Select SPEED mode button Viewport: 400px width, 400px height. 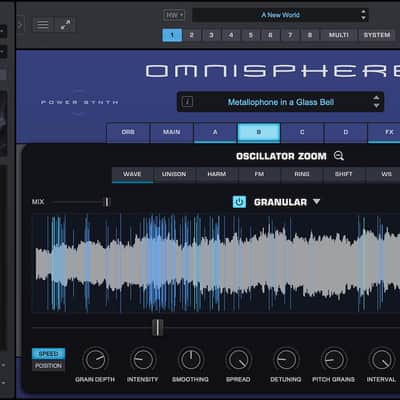pos(49,354)
